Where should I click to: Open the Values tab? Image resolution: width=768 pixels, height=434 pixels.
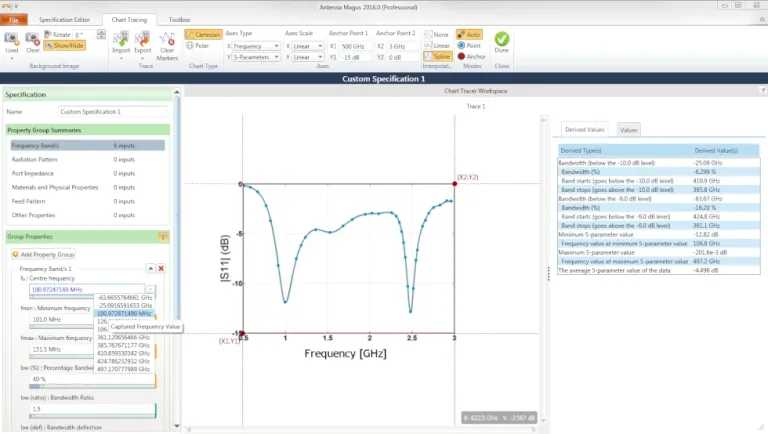pos(628,130)
